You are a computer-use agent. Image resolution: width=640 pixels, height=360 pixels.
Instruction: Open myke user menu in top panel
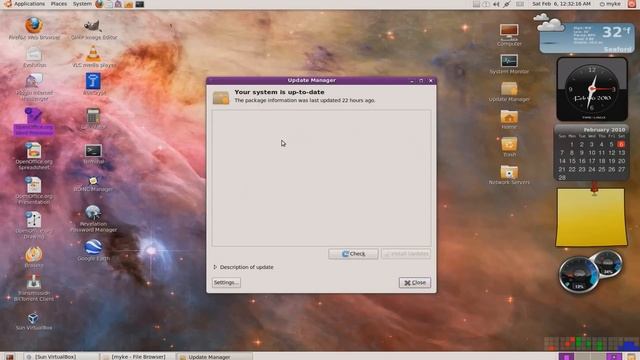pos(610,4)
